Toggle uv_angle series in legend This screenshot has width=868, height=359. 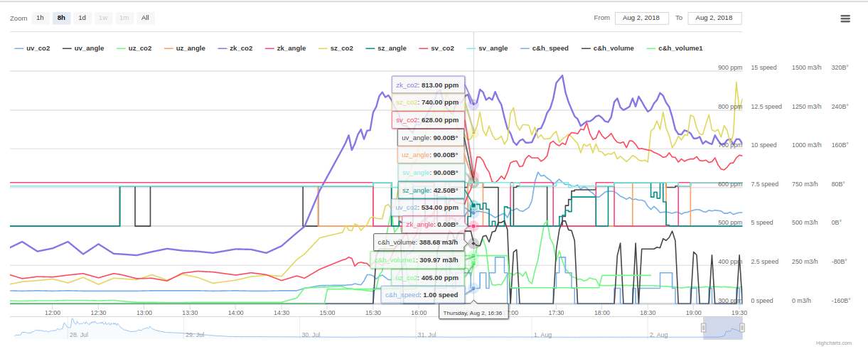(83, 48)
